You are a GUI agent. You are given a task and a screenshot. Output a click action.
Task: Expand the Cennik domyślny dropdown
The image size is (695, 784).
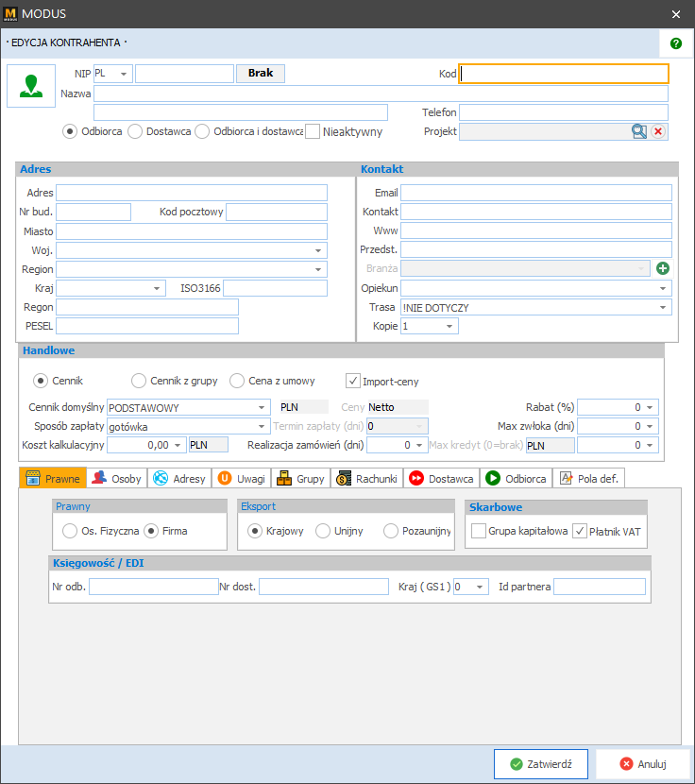[263, 408]
